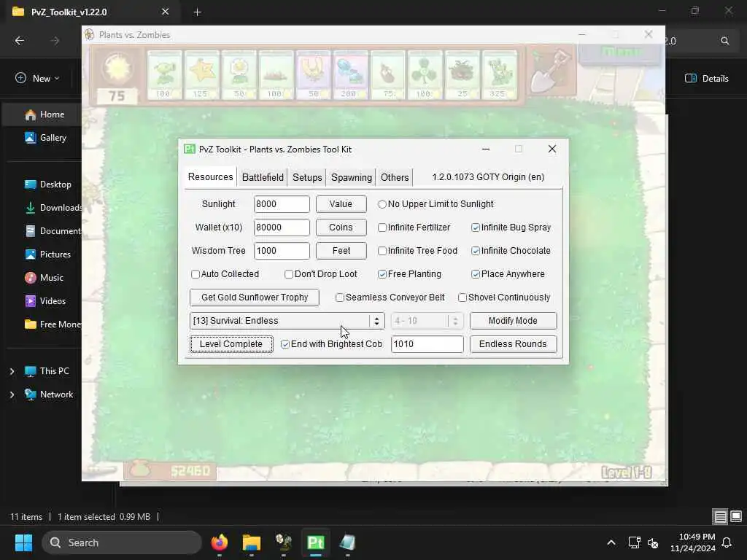Open the notification bell in system tray
Viewport: 747px width, 560px height.
727,542
